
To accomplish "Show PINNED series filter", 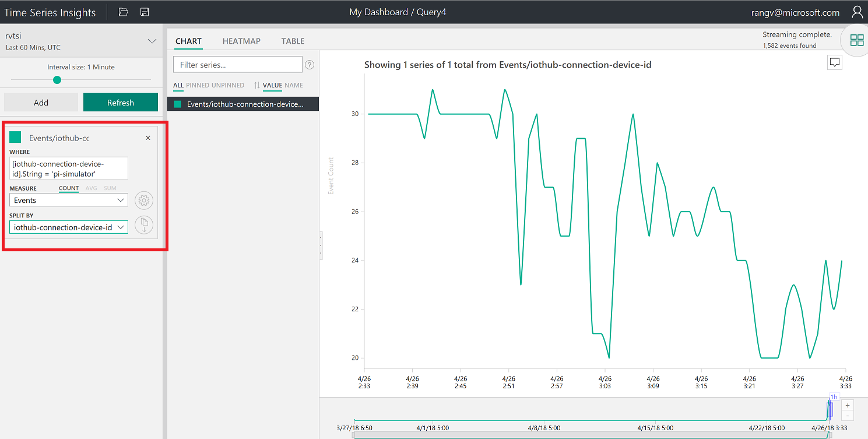I will [x=198, y=85].
